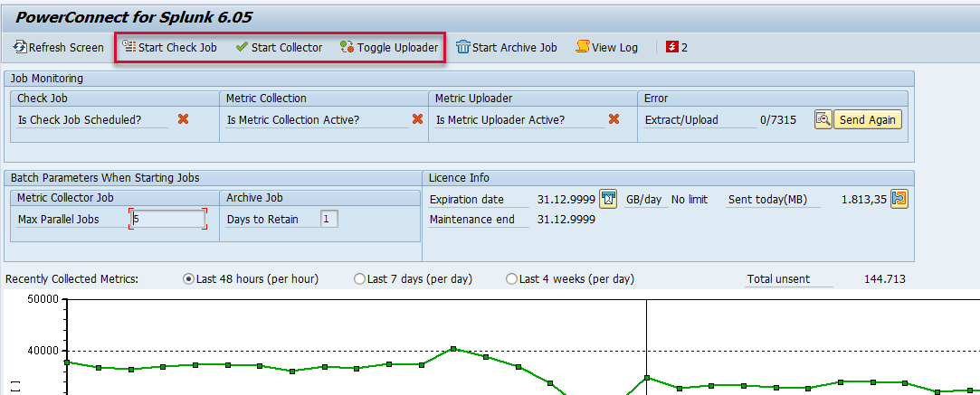
Task: Toggle the Uploader via toolbar button
Action: point(389,47)
